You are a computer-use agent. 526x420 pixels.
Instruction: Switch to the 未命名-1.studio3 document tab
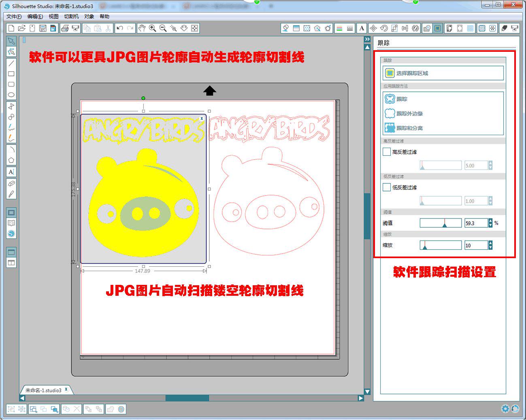point(43,390)
